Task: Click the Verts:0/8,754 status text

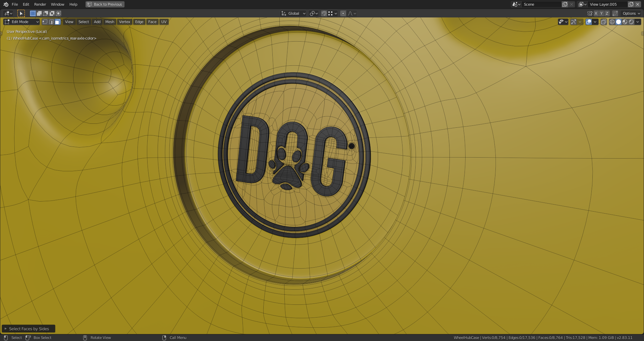Action: click(493, 338)
